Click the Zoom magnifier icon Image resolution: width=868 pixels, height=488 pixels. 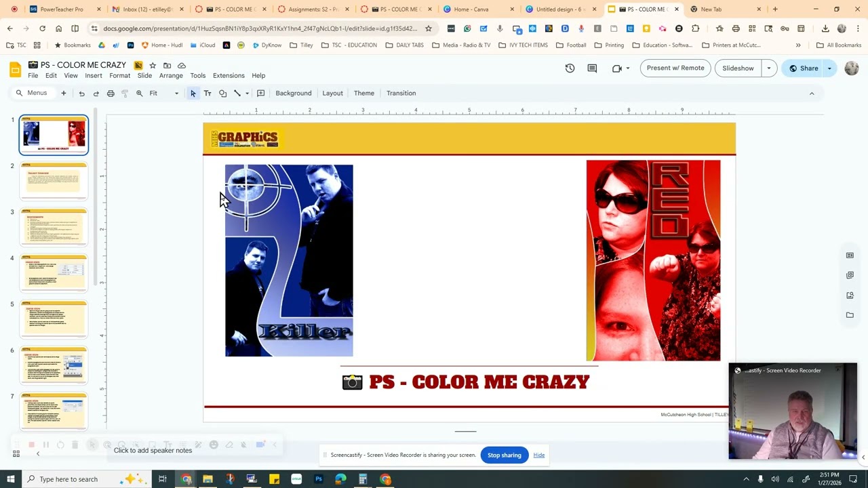pos(139,94)
